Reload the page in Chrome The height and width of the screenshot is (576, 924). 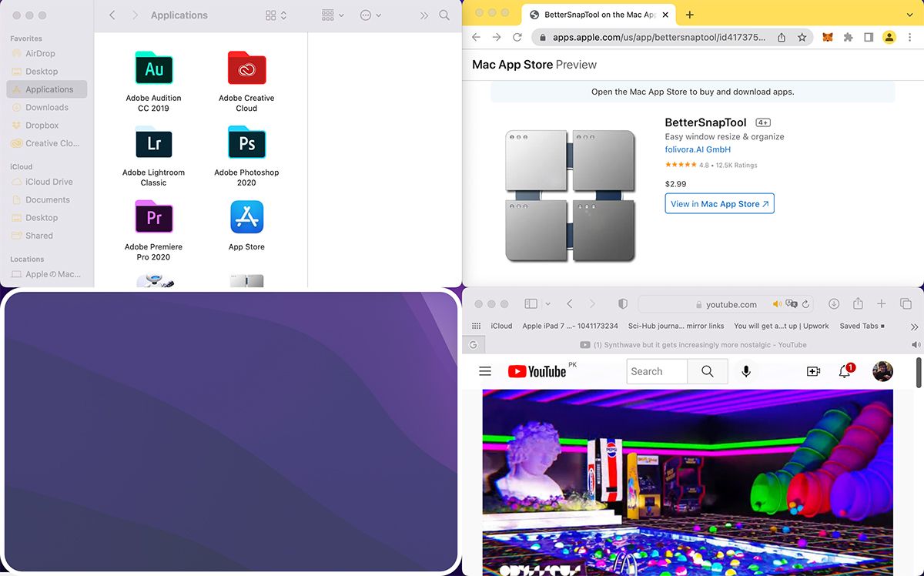(517, 37)
